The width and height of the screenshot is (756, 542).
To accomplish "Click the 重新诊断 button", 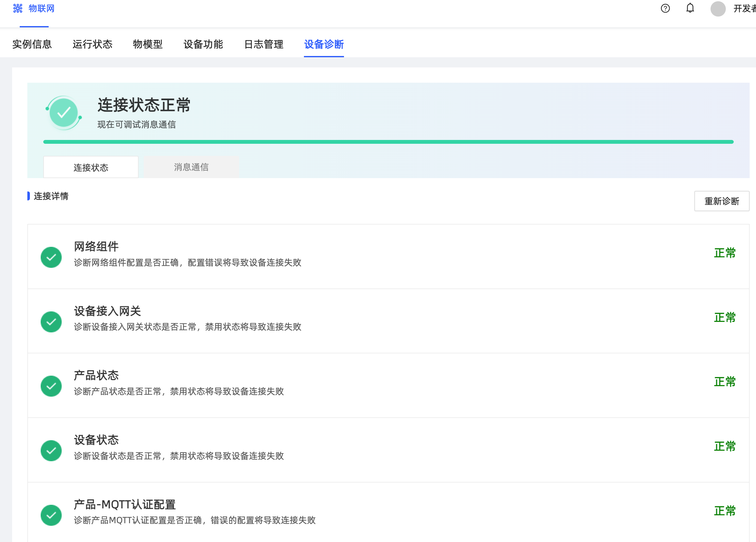I will [x=722, y=201].
